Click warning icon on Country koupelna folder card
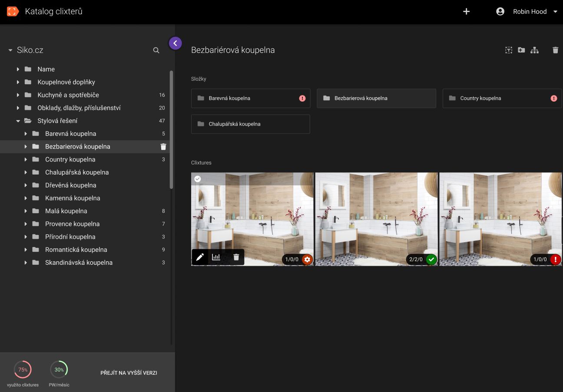 (x=553, y=99)
